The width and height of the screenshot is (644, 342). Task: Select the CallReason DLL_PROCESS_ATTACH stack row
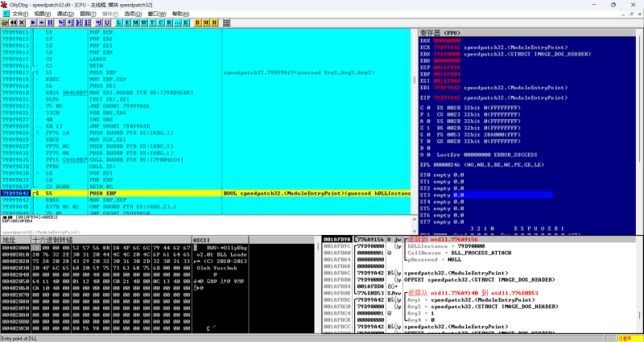coord(479,253)
